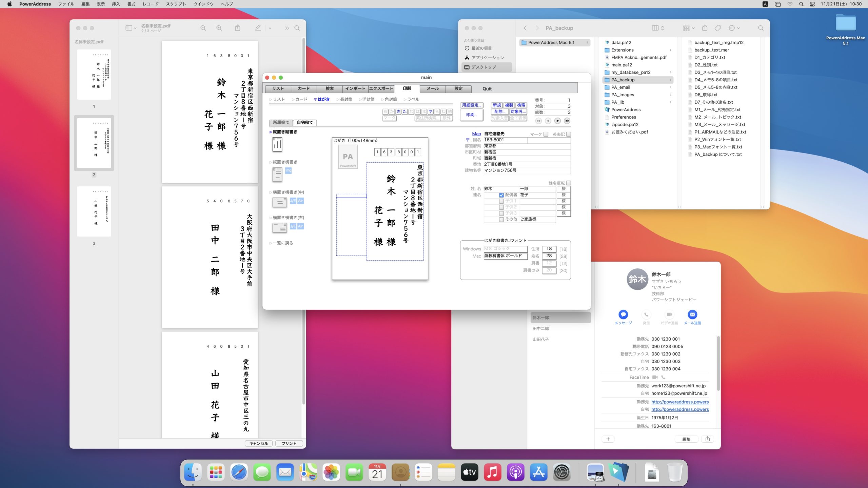This screenshot has width=868, height=488.
Task: Click Photos app icon in macOS Dock
Action: click(x=332, y=473)
